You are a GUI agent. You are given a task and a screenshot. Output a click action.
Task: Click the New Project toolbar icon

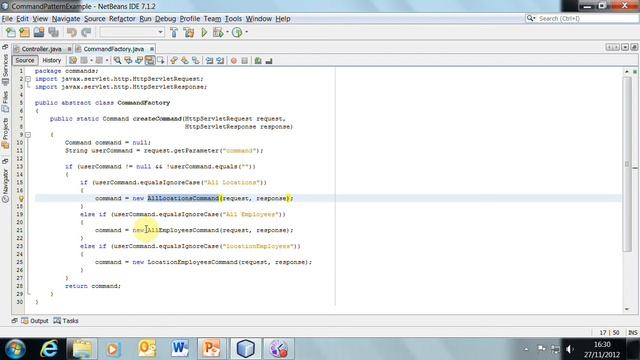pos(24,32)
